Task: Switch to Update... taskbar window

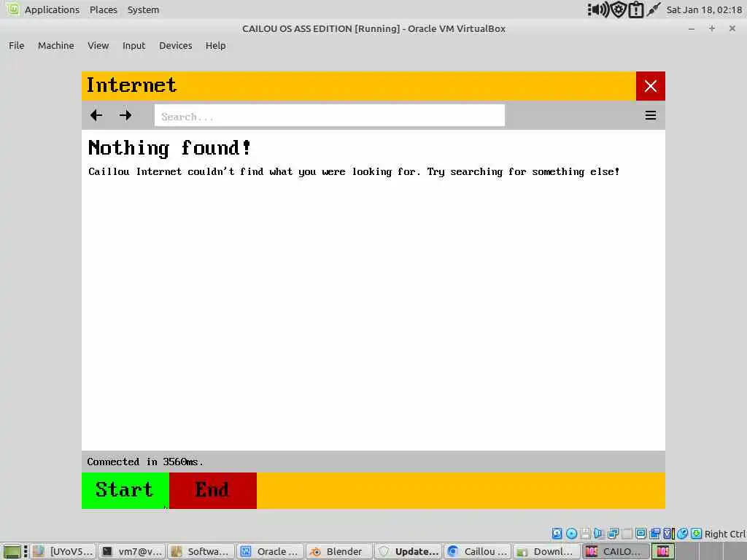Action: coord(409,551)
